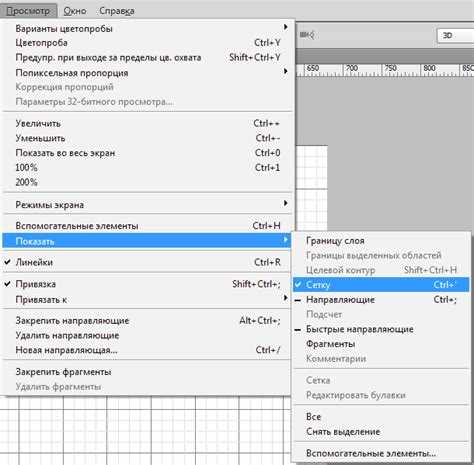
Task: Toggle Границу слоя in submenu
Action: pyautogui.click(x=381, y=241)
